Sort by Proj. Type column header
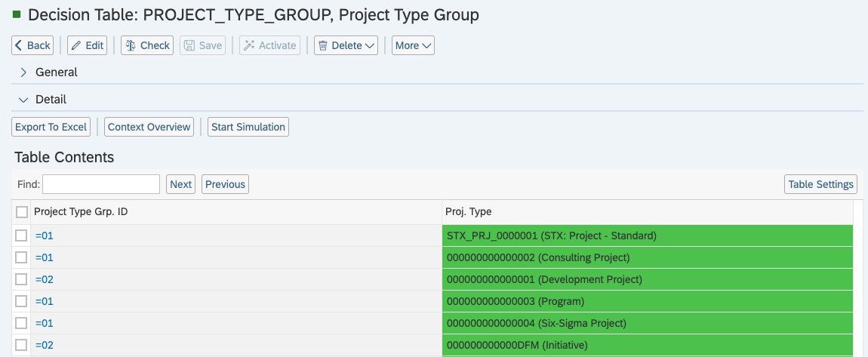The width and height of the screenshot is (868, 357). pyautogui.click(x=469, y=212)
